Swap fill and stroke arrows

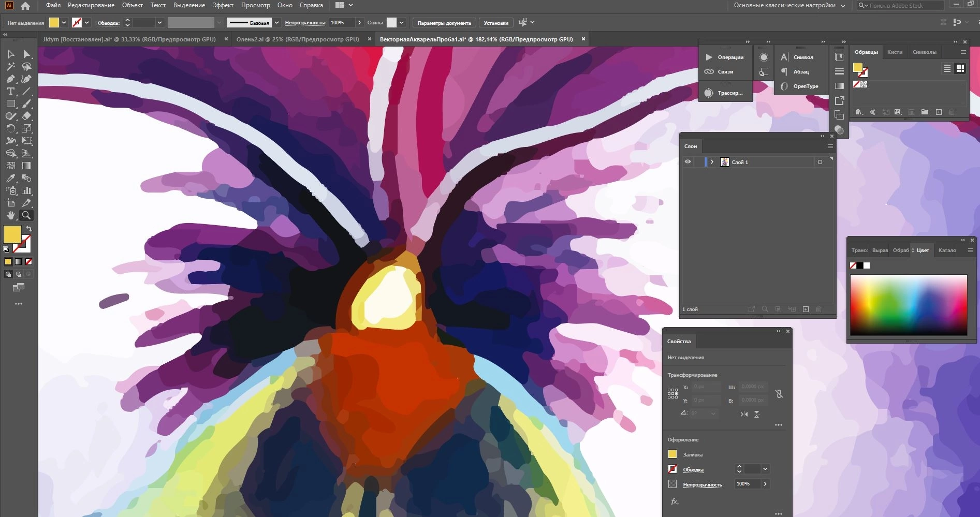click(30, 228)
